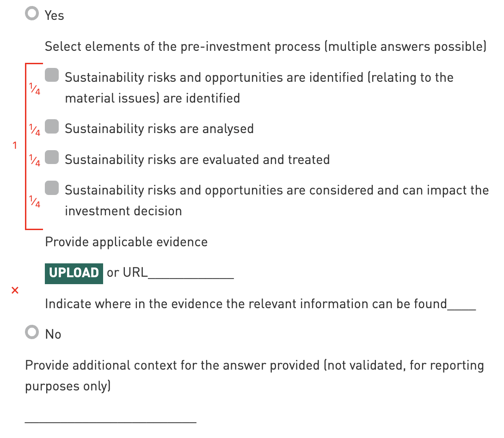Select the No radio button
This screenshot has height=438, width=504.
pyautogui.click(x=32, y=333)
